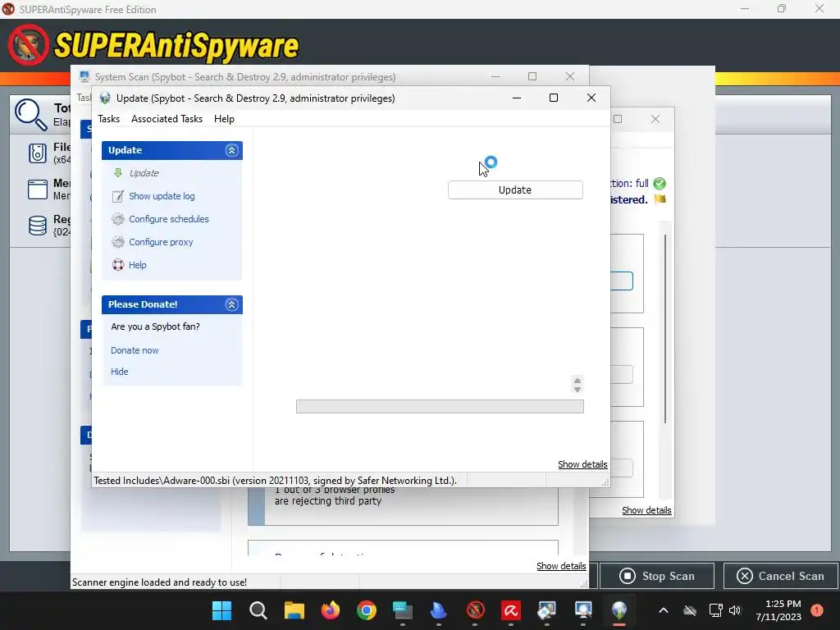840x630 pixels.
Task: Click Configure schedules link
Action: click(169, 219)
